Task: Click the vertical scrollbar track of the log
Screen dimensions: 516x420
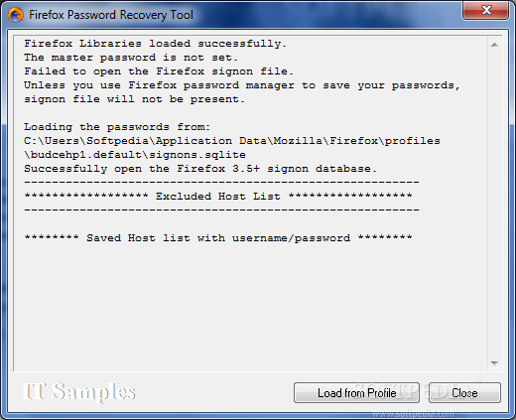Action: pos(494,204)
